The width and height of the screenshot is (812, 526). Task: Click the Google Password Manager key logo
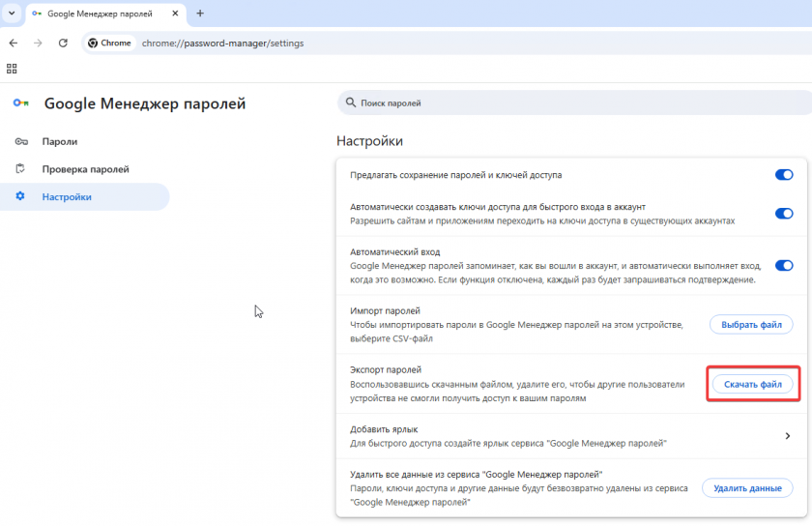20,103
